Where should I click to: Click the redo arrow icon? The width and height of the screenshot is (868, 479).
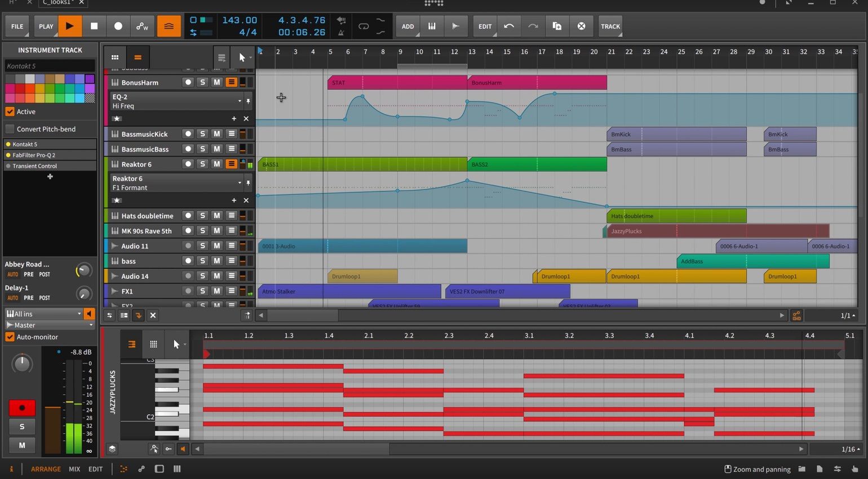pos(533,26)
